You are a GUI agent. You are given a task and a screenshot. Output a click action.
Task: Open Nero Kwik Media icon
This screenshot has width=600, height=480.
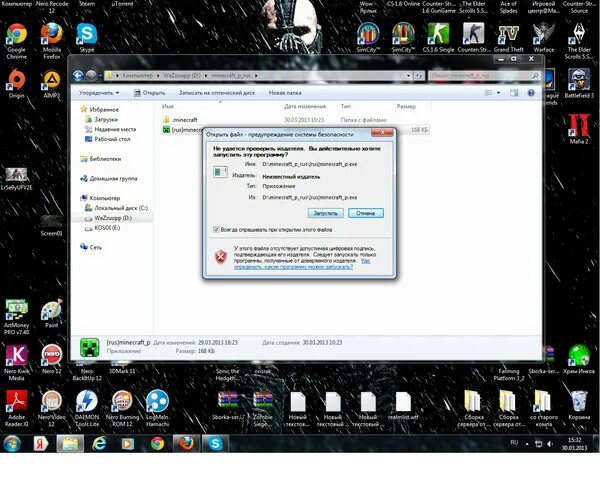click(16, 363)
